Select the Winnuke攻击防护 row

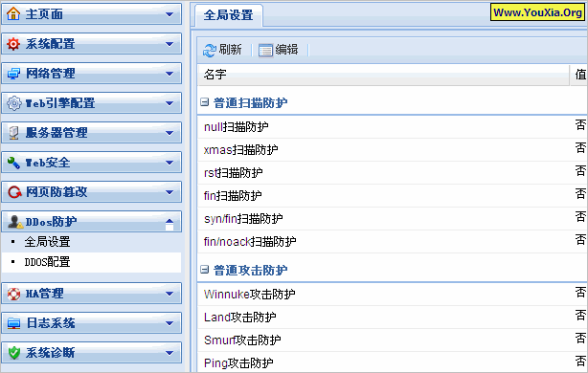tap(393, 295)
